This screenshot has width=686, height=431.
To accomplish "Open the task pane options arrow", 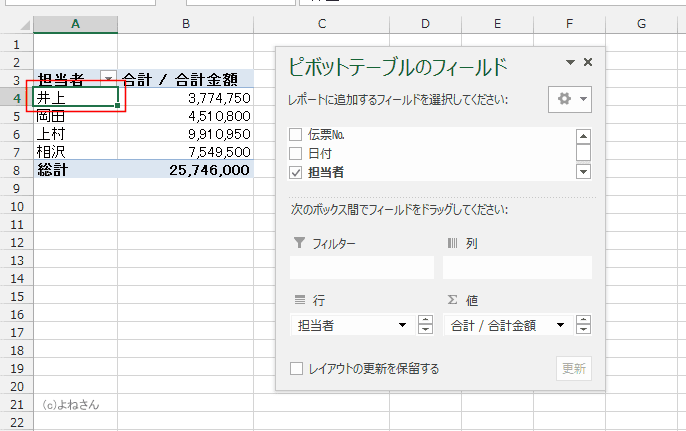I will [570, 62].
